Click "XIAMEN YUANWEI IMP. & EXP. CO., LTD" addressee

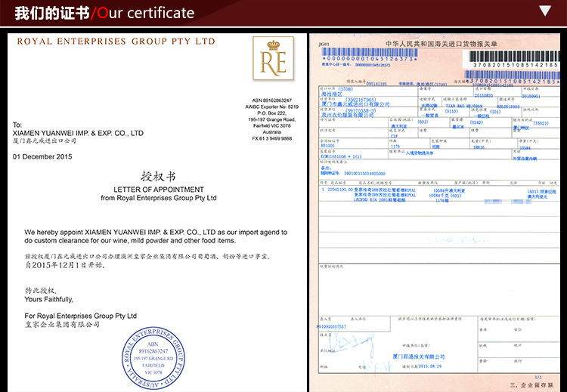(x=78, y=134)
